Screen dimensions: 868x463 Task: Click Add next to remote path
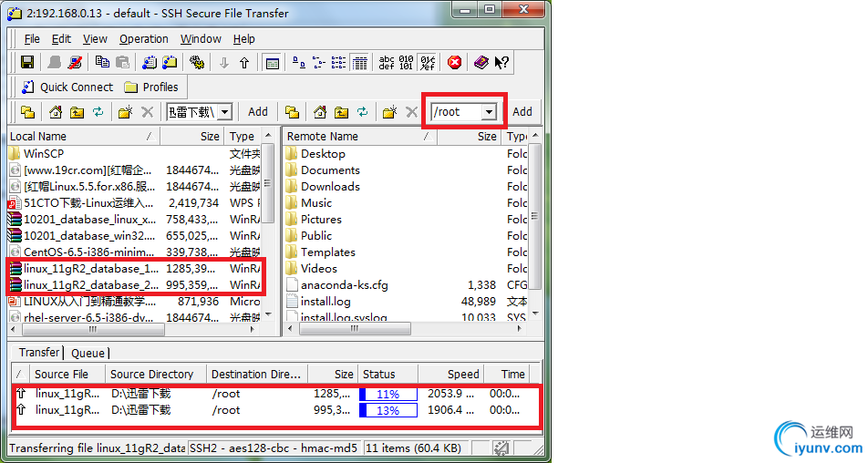coord(522,112)
